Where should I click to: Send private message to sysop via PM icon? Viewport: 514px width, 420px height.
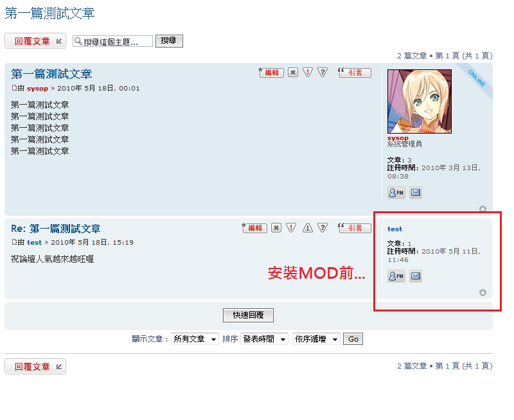coord(396,193)
